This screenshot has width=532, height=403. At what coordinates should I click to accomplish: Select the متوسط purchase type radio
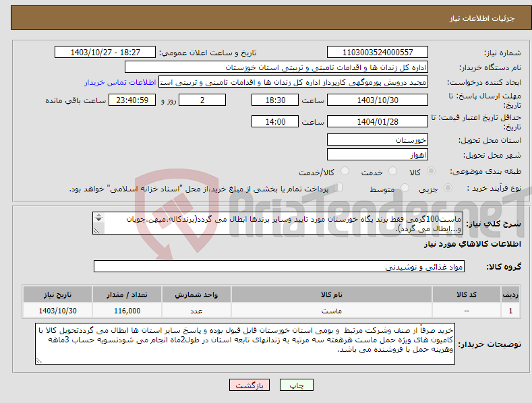point(405,187)
